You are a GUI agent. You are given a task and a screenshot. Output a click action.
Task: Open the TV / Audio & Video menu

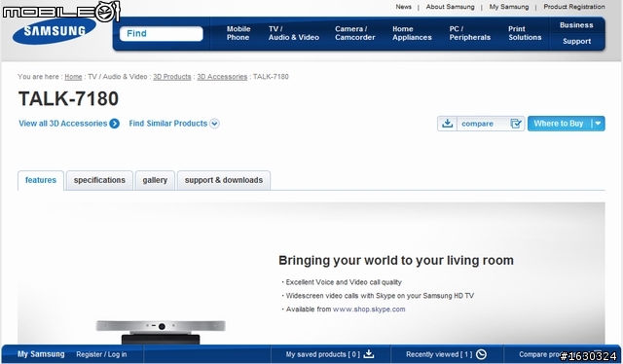(294, 33)
